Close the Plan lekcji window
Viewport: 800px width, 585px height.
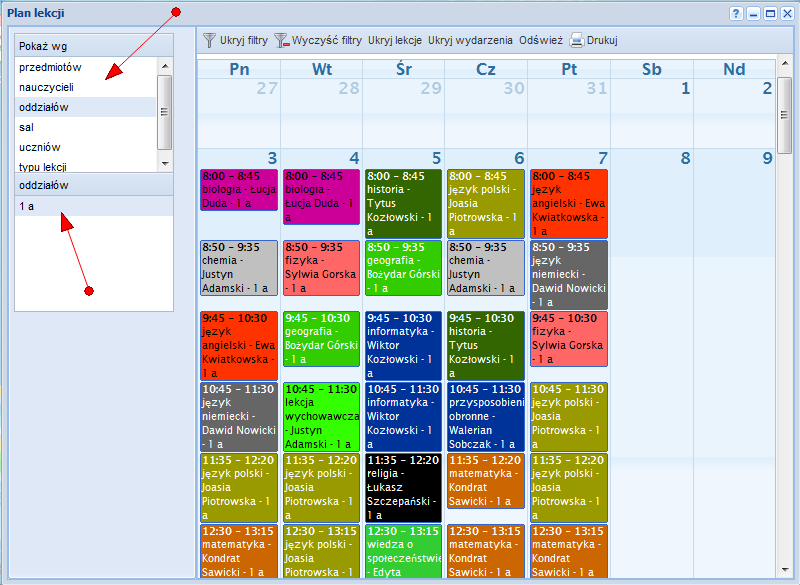pos(787,13)
